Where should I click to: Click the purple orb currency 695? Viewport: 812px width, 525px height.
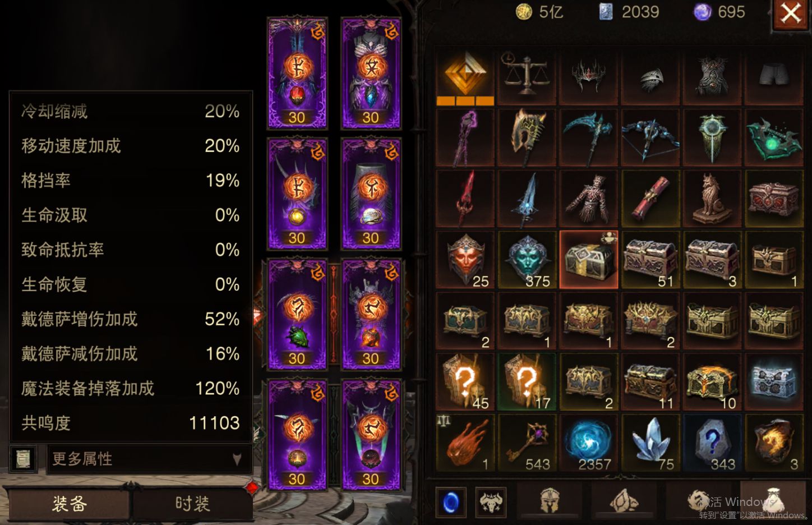[x=720, y=12]
